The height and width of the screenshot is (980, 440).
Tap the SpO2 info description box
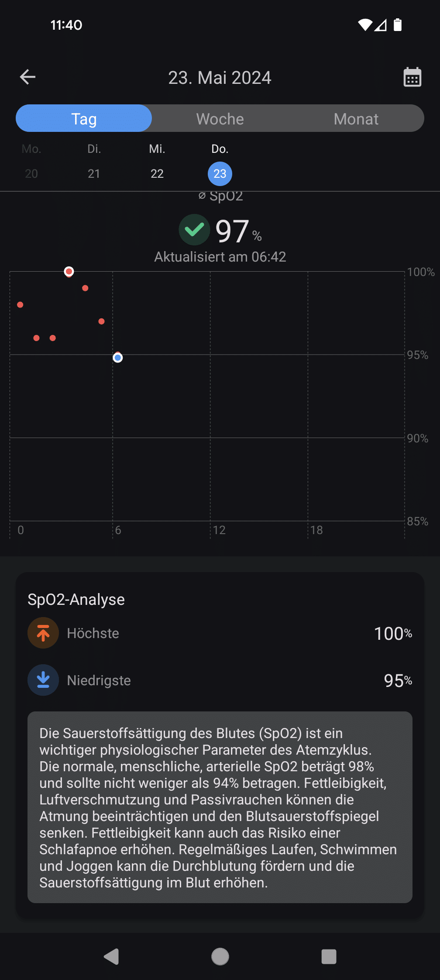tap(220, 807)
